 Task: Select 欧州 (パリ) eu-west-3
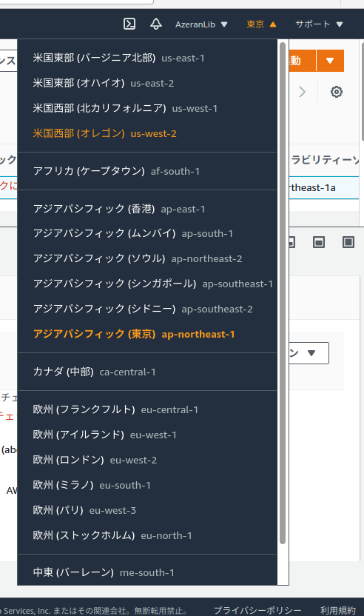point(147,510)
